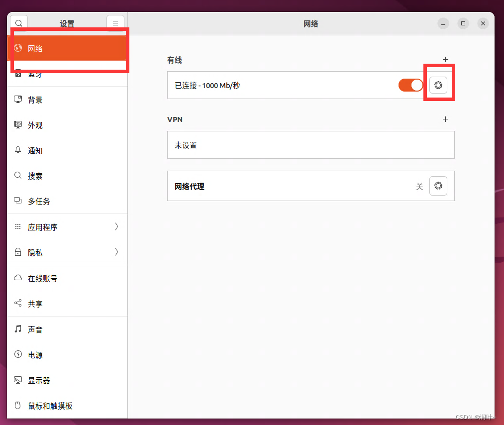Open the 多任务 multitasking settings

pyautogui.click(x=67, y=201)
